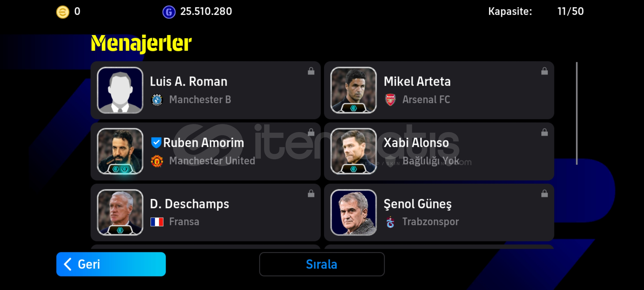The height and width of the screenshot is (290, 644).
Task: Tap the blue checkmark badge on Ruben Amorim
Action: [x=156, y=143]
